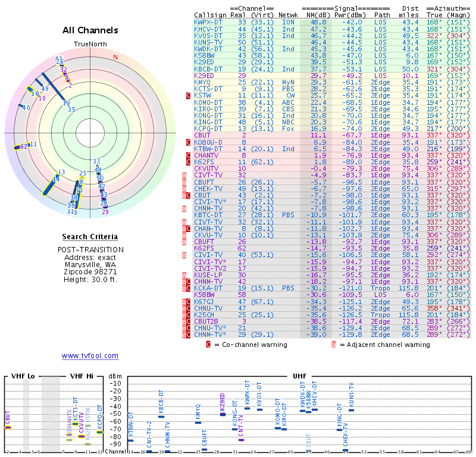Select the CIVI-TV2 callsign entry

211,268
